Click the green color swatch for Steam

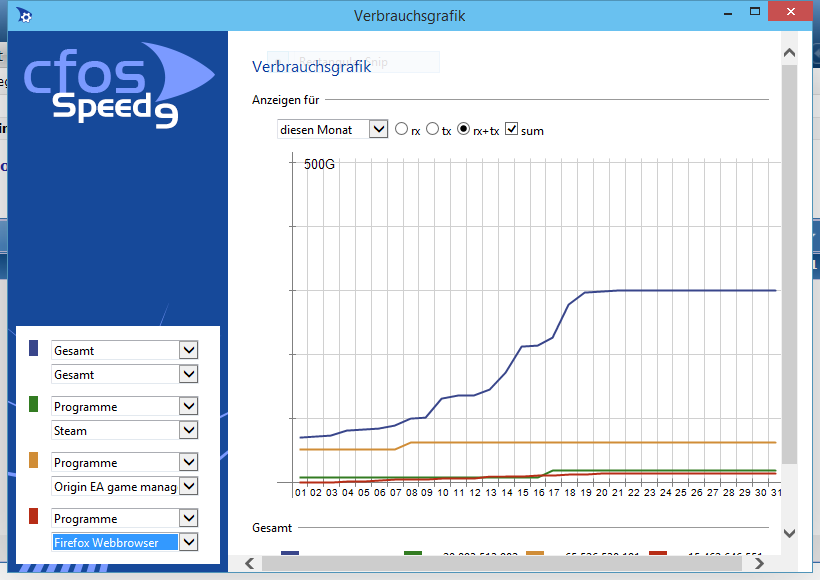(33, 404)
